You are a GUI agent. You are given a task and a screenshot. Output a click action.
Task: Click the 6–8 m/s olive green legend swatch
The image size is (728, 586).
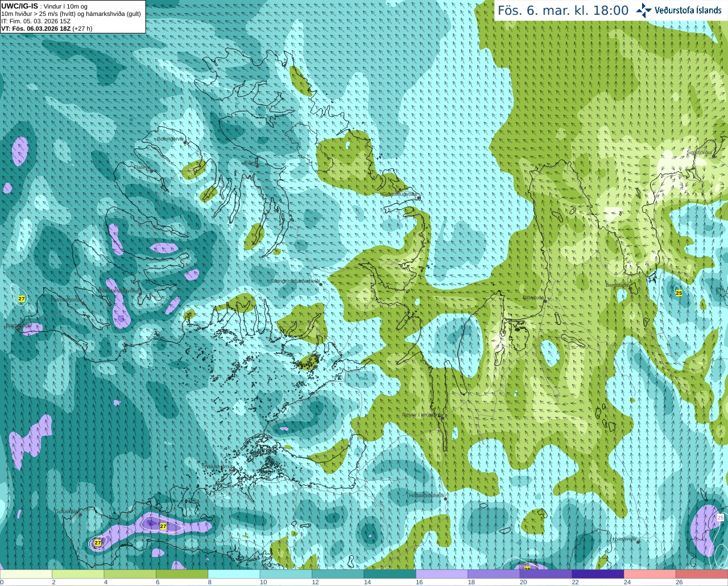[182, 574]
